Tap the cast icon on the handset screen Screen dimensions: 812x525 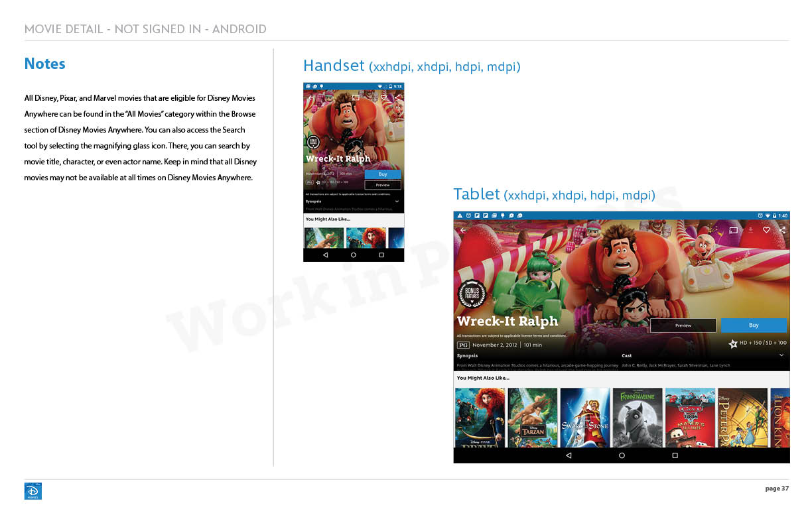(x=356, y=97)
